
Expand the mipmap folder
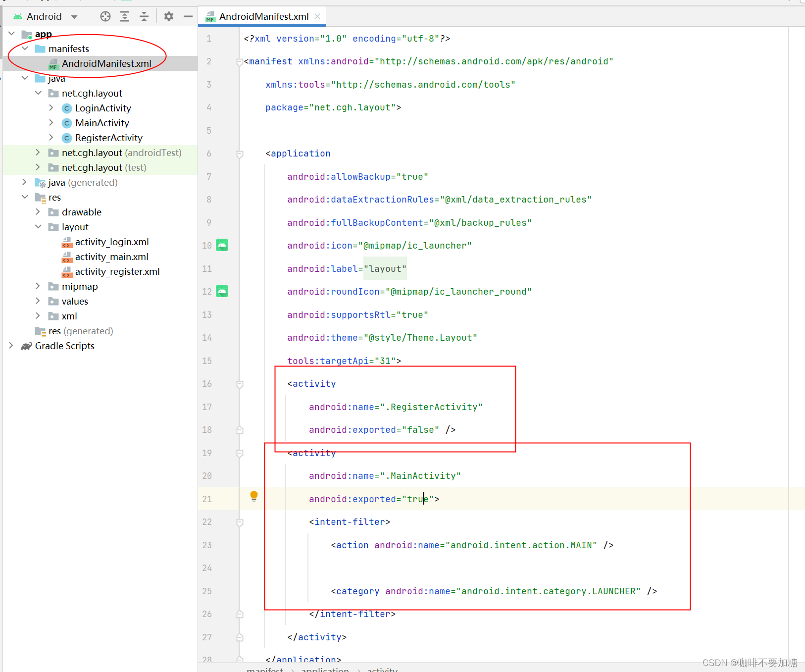pyautogui.click(x=38, y=286)
